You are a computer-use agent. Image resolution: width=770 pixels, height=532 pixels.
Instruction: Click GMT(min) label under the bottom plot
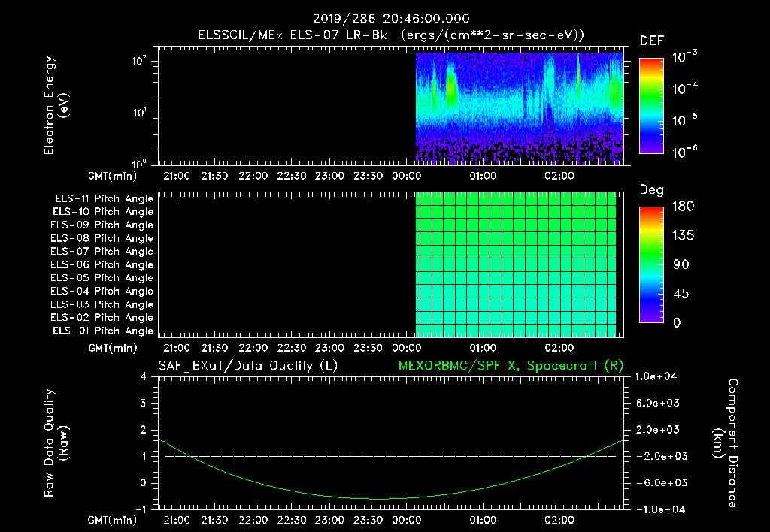(x=113, y=520)
